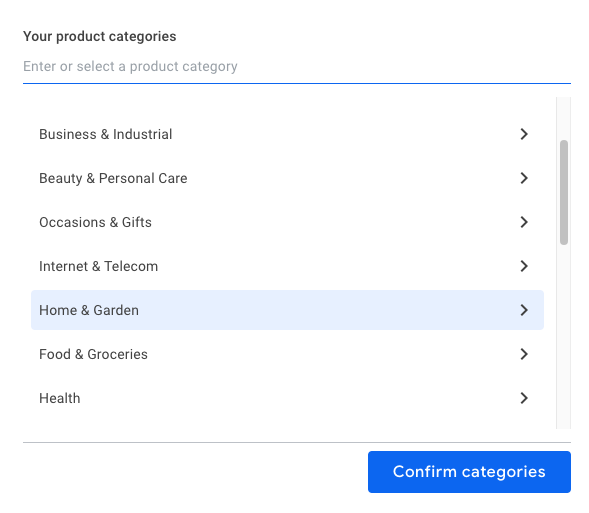Click the scrollbar track below the thumb
This screenshot has height=513, width=589.
click(x=563, y=336)
